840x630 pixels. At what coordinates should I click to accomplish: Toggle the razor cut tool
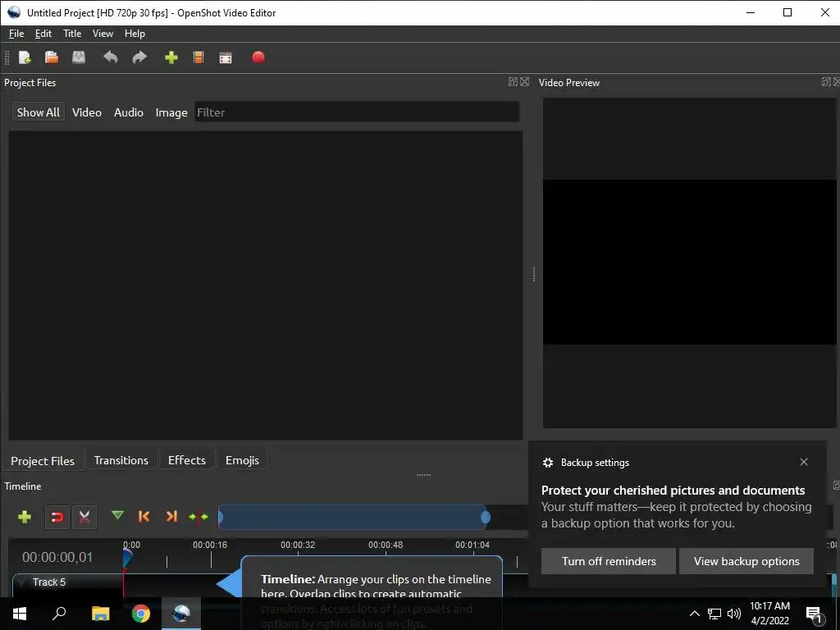click(84, 517)
